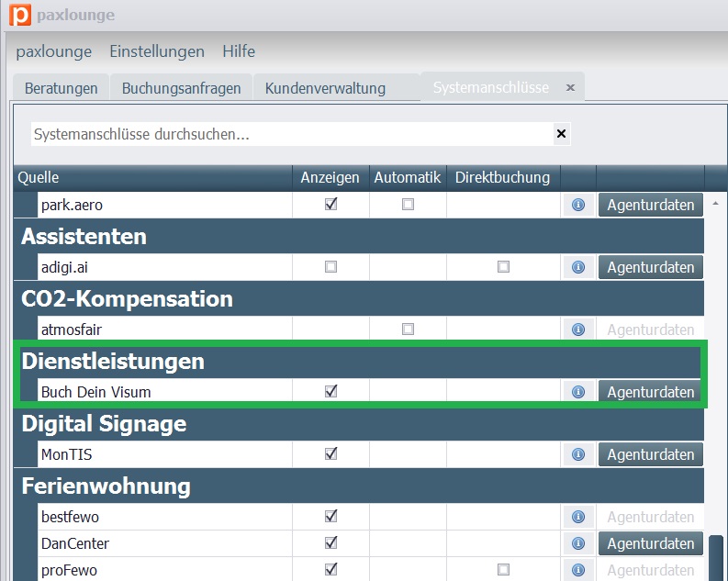Image resolution: width=728 pixels, height=581 pixels.
Task: Enable Direktbuchung for proFewo
Action: (503, 569)
